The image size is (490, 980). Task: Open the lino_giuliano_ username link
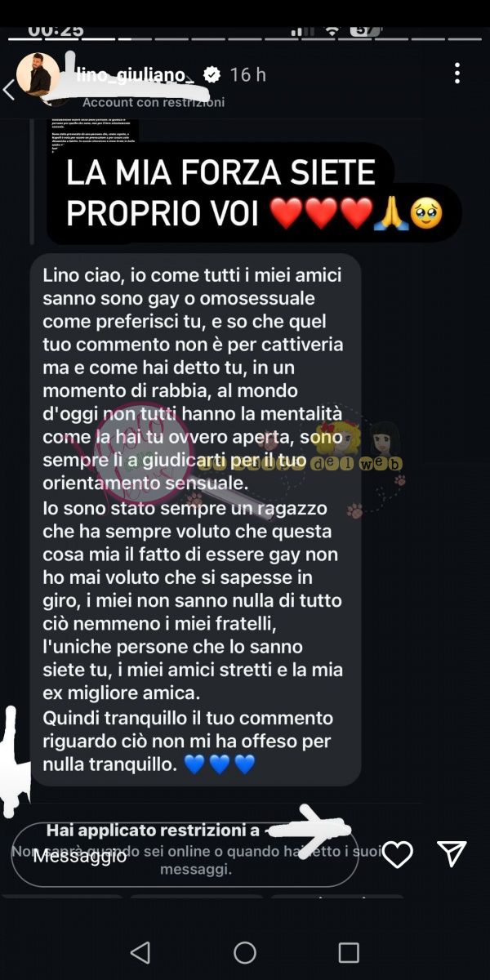[135, 75]
